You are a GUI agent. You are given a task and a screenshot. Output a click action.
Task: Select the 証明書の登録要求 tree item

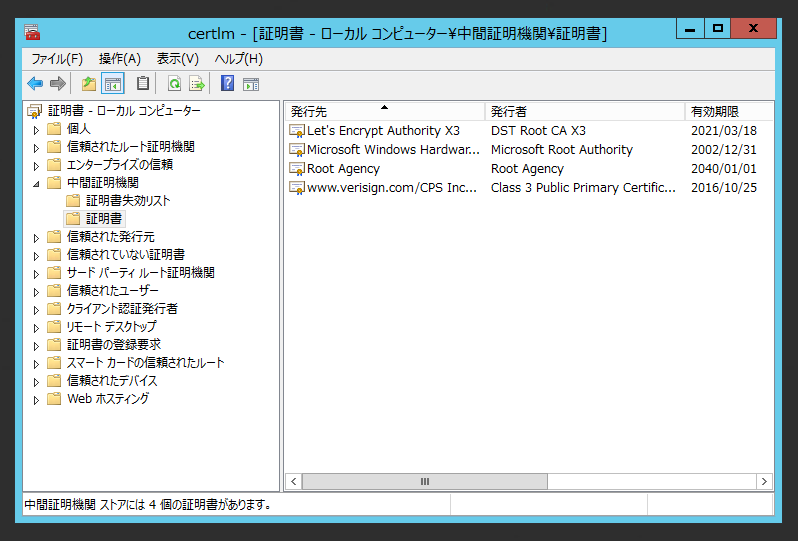114,345
